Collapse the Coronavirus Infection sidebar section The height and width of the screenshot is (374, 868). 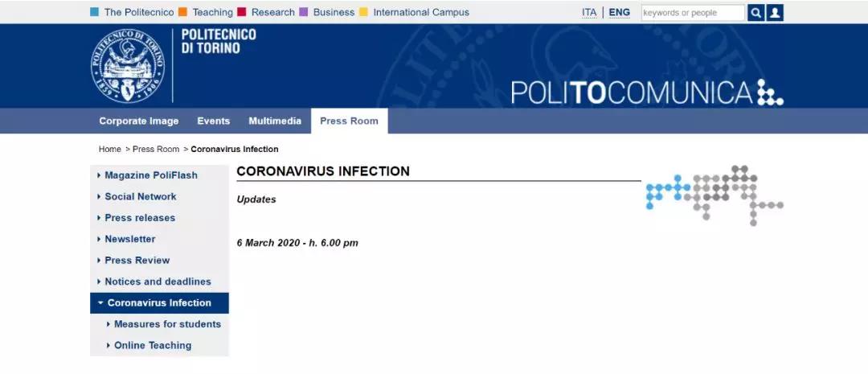(159, 303)
